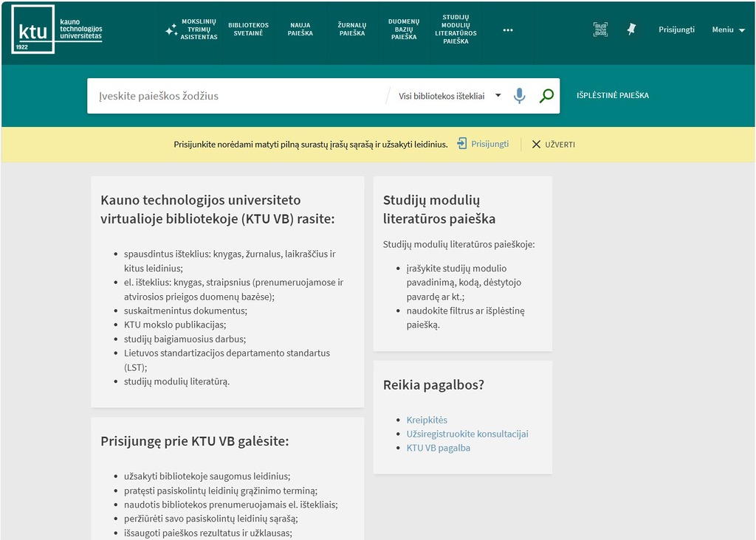Image resolution: width=756 pixels, height=540 pixels.
Task: Activate voice search microphone icon
Action: (520, 96)
